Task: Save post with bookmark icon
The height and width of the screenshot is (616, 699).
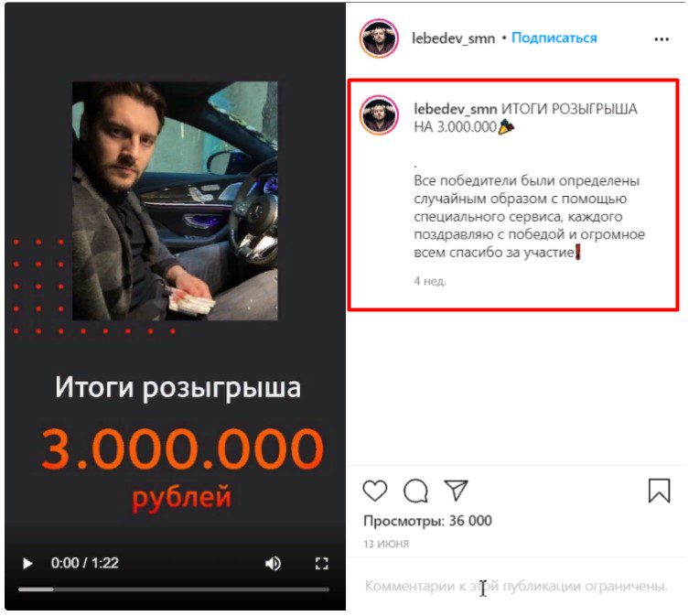Action: [x=660, y=491]
